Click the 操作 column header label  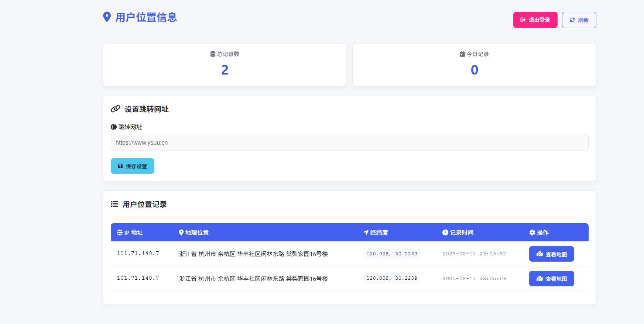point(542,232)
